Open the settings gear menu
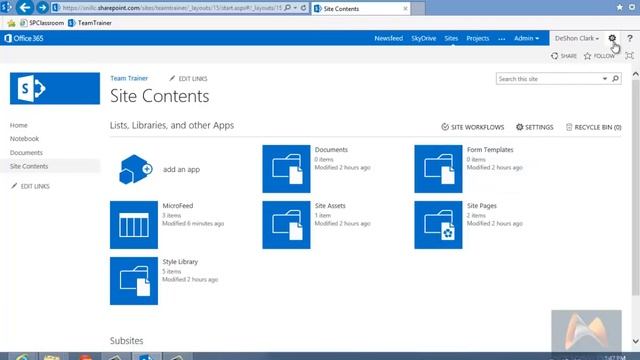The height and width of the screenshot is (360, 640). click(612, 38)
